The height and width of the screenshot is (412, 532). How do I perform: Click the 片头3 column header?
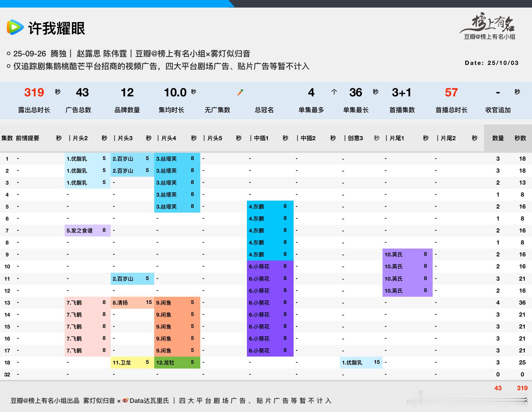coord(125,138)
